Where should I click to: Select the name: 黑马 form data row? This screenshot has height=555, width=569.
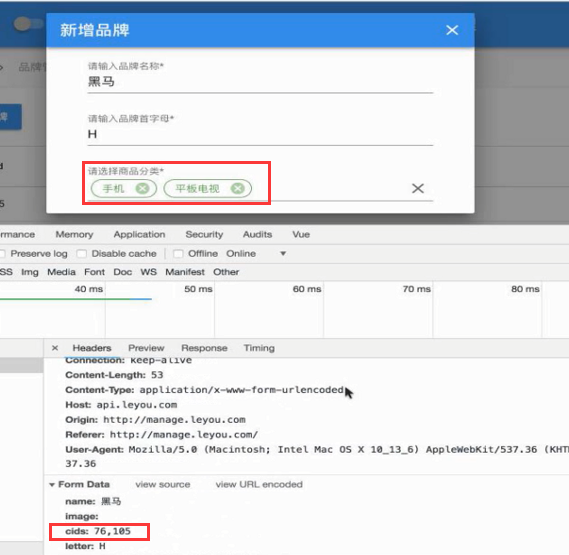point(93,502)
